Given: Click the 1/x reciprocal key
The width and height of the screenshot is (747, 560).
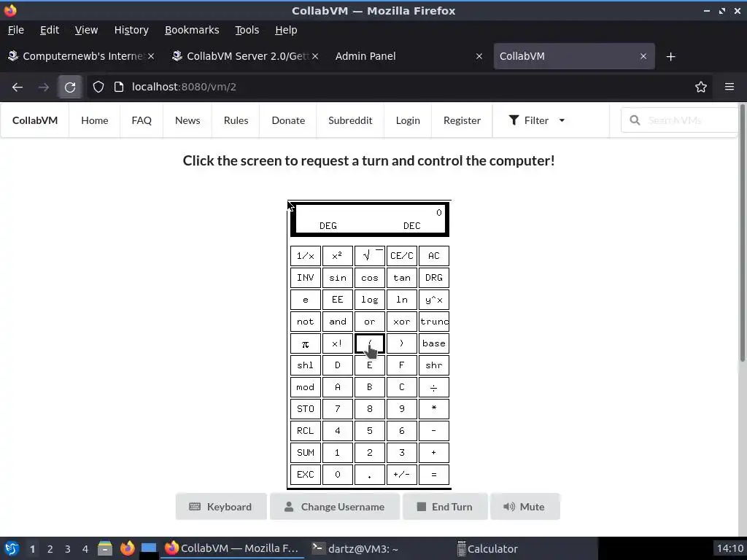Looking at the screenshot, I should (x=306, y=256).
